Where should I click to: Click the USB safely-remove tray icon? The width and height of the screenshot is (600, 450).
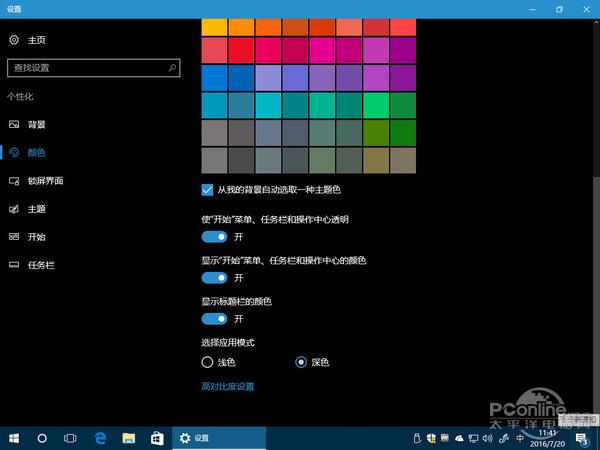pos(417,438)
